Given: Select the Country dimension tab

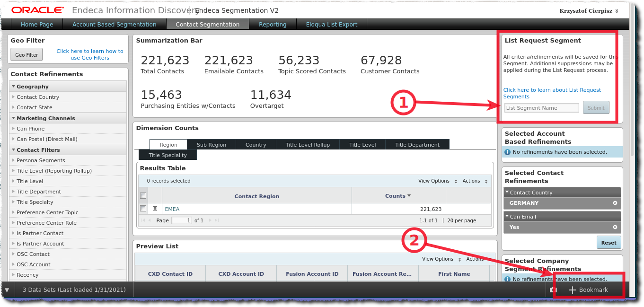Looking at the screenshot, I should coord(256,145).
